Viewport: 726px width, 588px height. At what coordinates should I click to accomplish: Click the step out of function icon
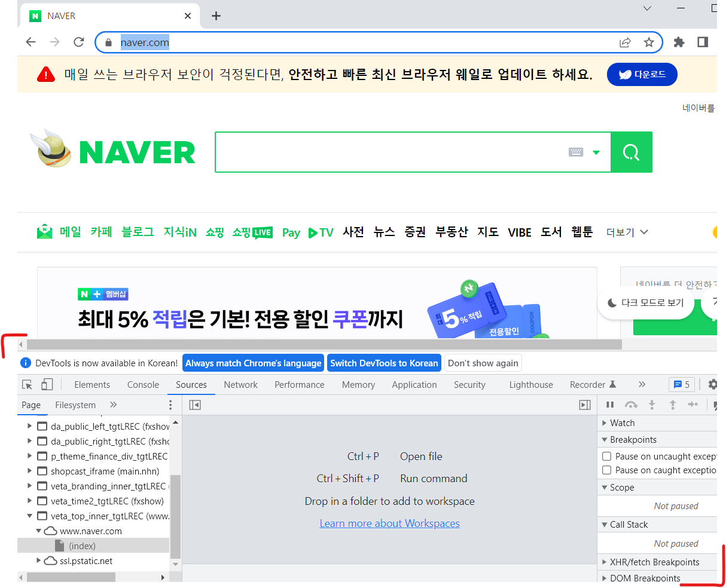tap(673, 405)
